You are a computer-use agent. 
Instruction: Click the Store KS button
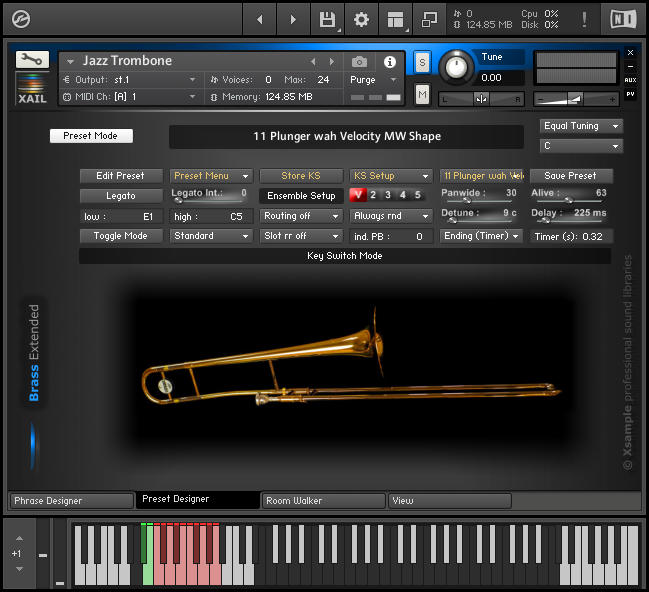coord(301,176)
